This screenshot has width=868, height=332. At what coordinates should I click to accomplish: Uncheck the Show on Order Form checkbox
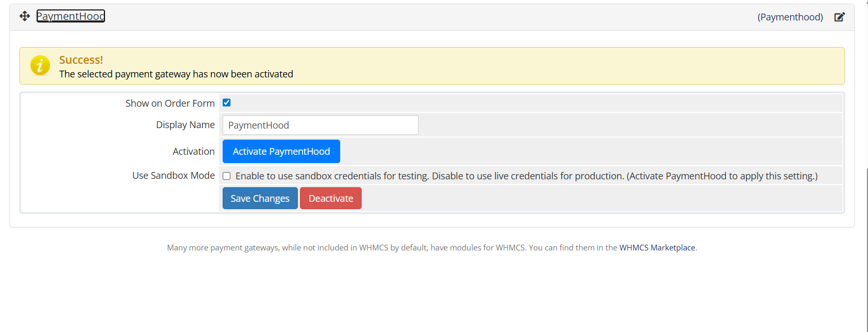coord(227,103)
